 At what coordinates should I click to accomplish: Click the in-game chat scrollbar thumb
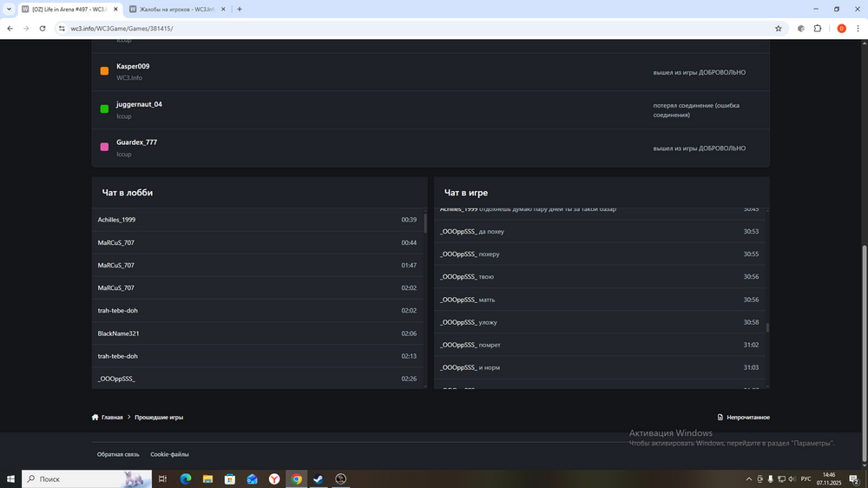(767, 327)
